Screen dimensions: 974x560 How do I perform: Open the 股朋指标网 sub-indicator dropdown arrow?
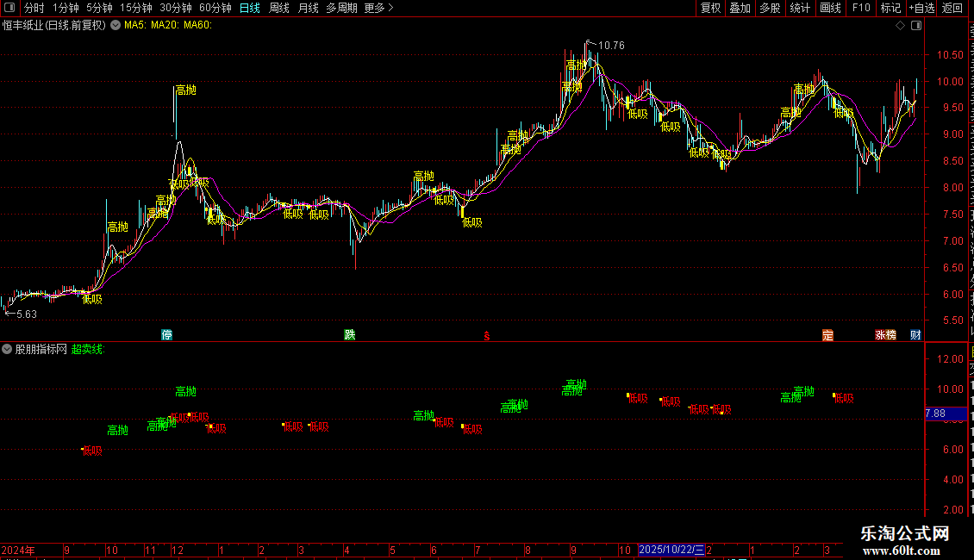(x=7, y=350)
